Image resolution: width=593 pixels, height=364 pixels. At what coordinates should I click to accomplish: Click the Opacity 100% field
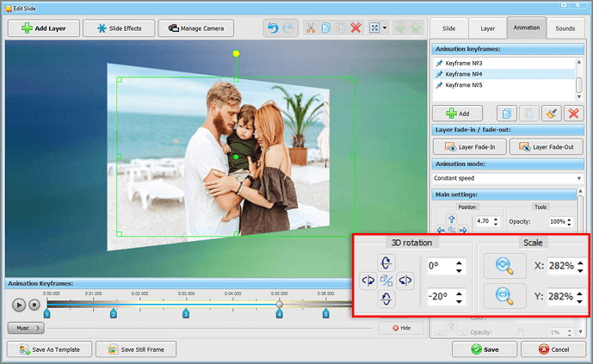[x=558, y=222]
